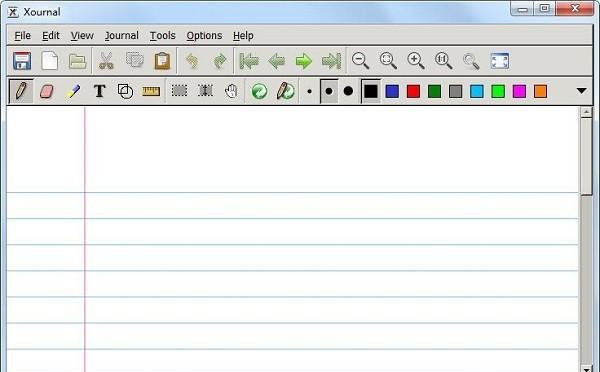Select the Eraser tool
This screenshot has width=600, height=372.
[x=46, y=91]
